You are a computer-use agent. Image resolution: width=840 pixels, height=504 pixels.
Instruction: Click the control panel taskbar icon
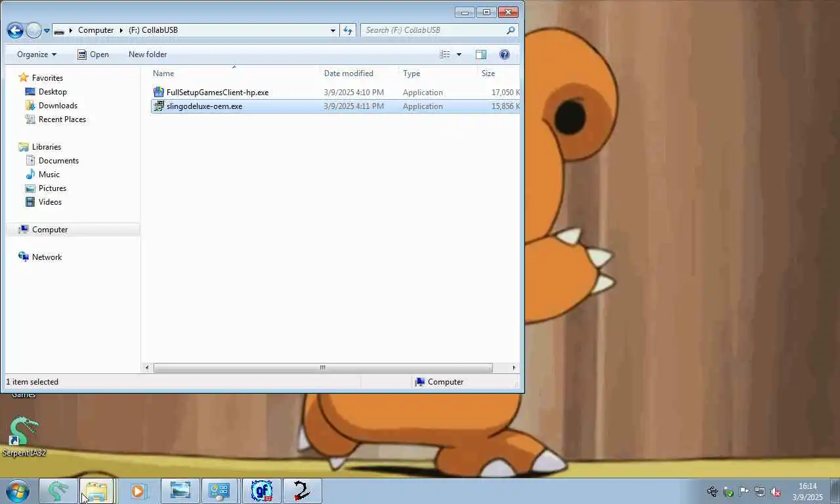click(219, 491)
